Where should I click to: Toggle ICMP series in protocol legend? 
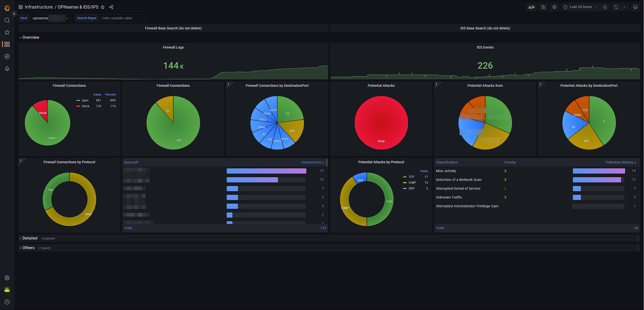(x=412, y=183)
